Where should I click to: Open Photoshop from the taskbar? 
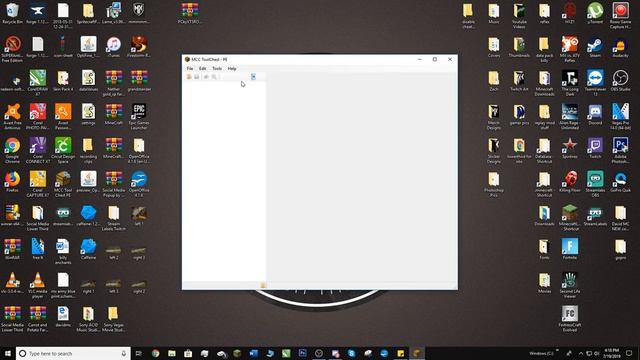[x=302, y=353]
